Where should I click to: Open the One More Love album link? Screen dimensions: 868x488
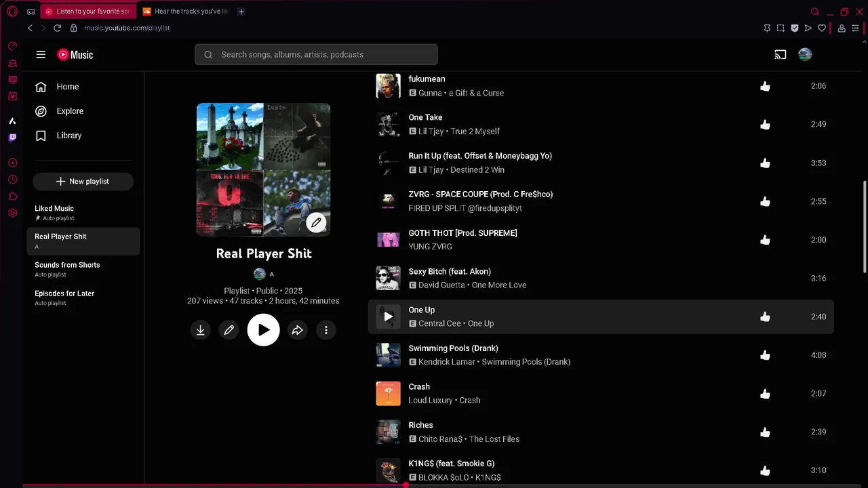pos(499,285)
